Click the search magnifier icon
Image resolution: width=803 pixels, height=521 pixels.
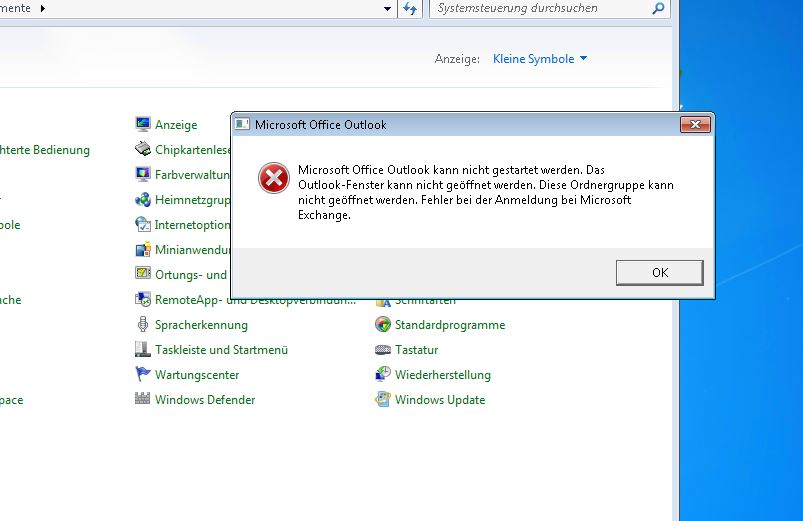click(x=658, y=8)
